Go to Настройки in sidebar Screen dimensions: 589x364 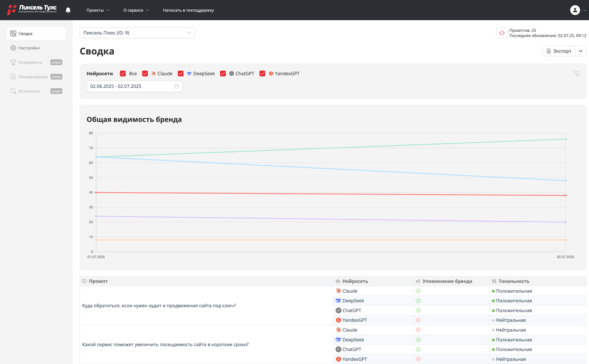tap(36, 48)
